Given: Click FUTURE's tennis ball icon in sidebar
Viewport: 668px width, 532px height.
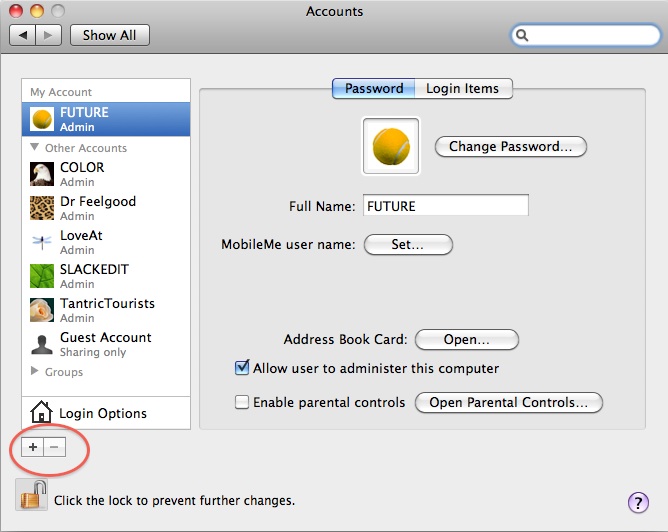Looking at the screenshot, I should (42, 119).
